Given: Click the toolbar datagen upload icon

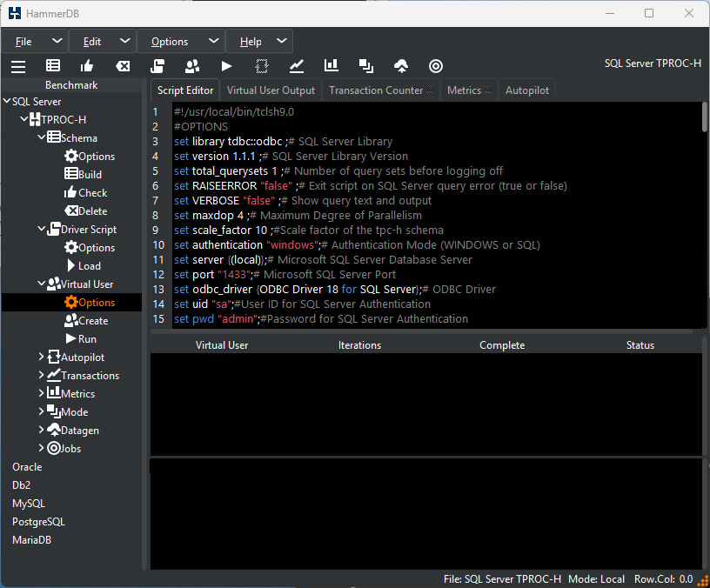Looking at the screenshot, I should tap(401, 66).
